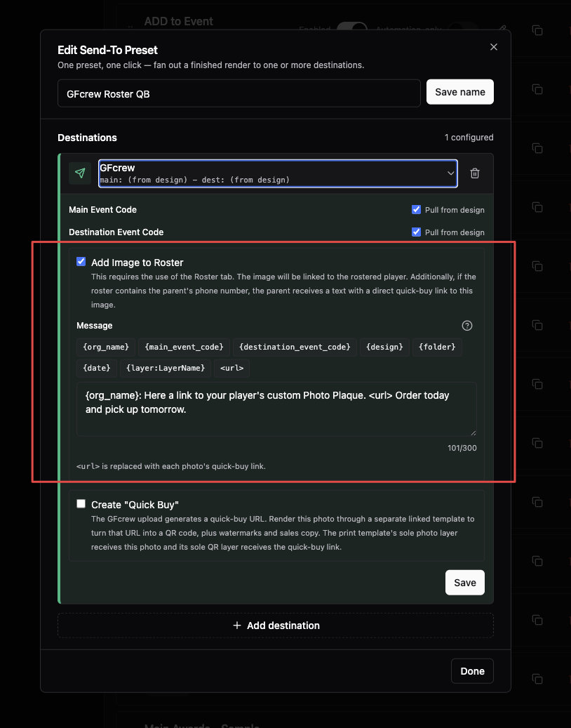Delete the GFcrew destination with trash icon

pyautogui.click(x=474, y=173)
